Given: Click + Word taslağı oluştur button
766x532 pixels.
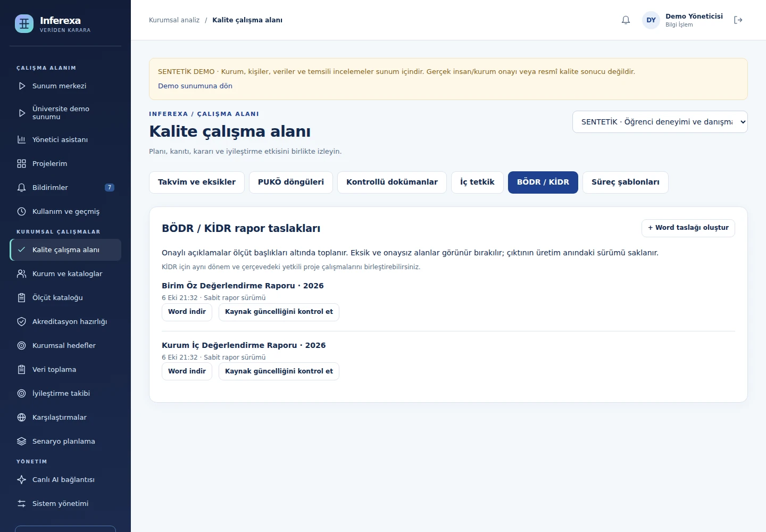Looking at the screenshot, I should (688, 228).
